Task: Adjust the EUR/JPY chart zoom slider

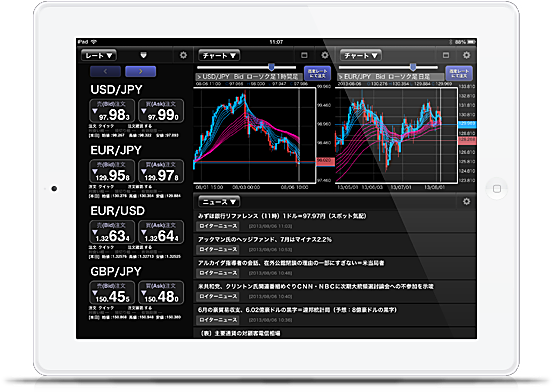Action: [x=413, y=67]
